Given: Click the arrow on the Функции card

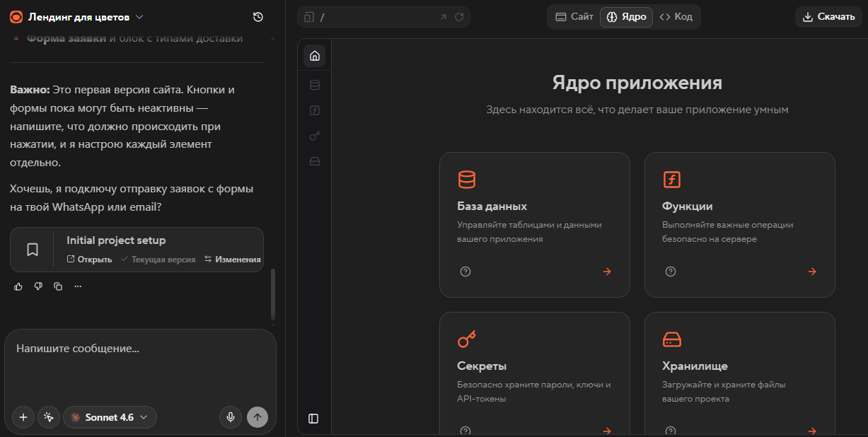Looking at the screenshot, I should click(x=812, y=272).
